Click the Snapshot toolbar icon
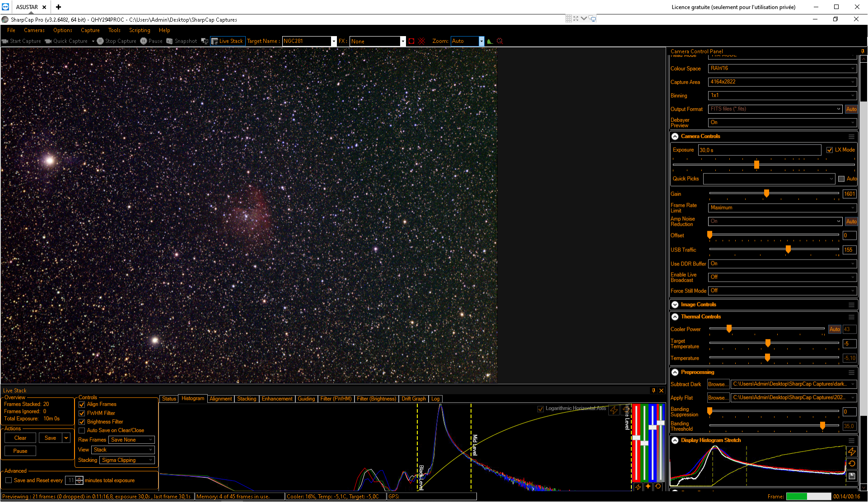 169,41
